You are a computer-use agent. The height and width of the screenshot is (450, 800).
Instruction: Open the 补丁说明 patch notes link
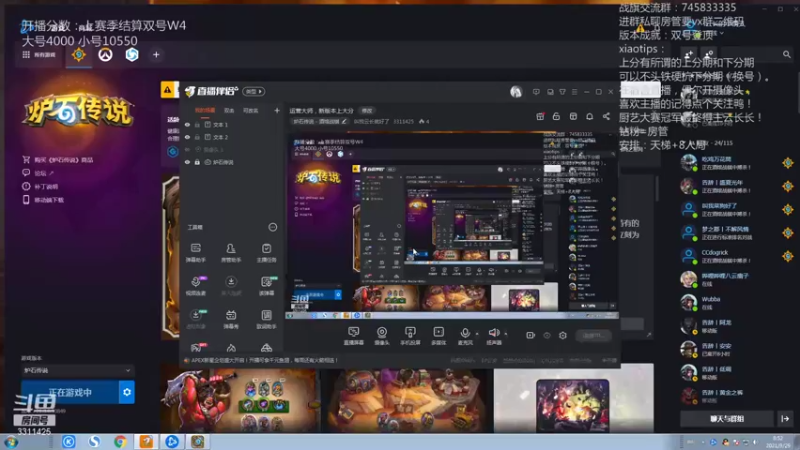(40, 186)
